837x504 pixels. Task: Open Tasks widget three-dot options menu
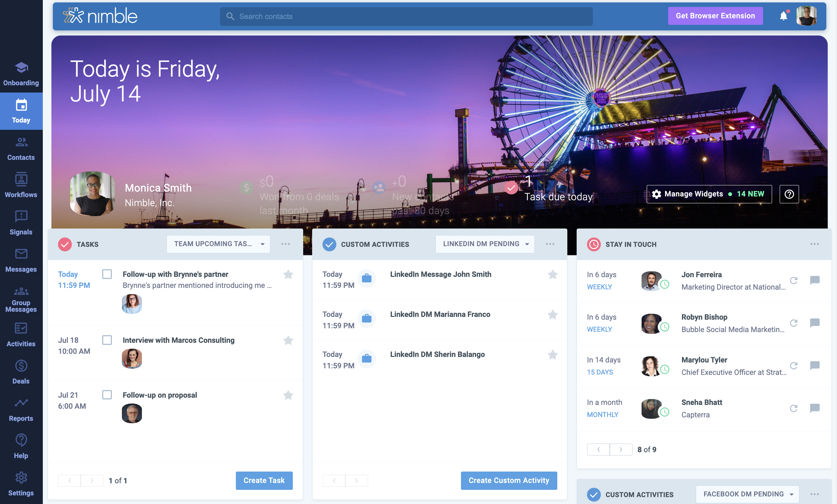286,244
